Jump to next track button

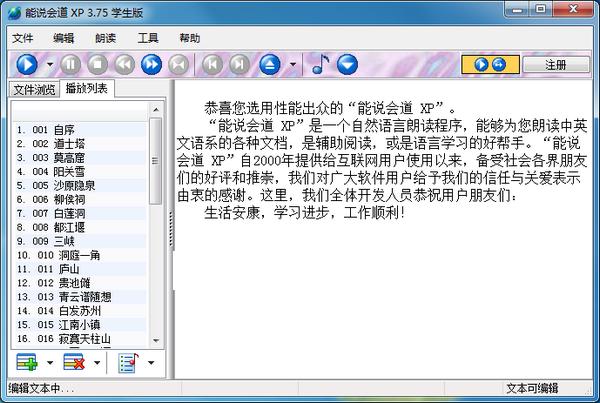239,64
